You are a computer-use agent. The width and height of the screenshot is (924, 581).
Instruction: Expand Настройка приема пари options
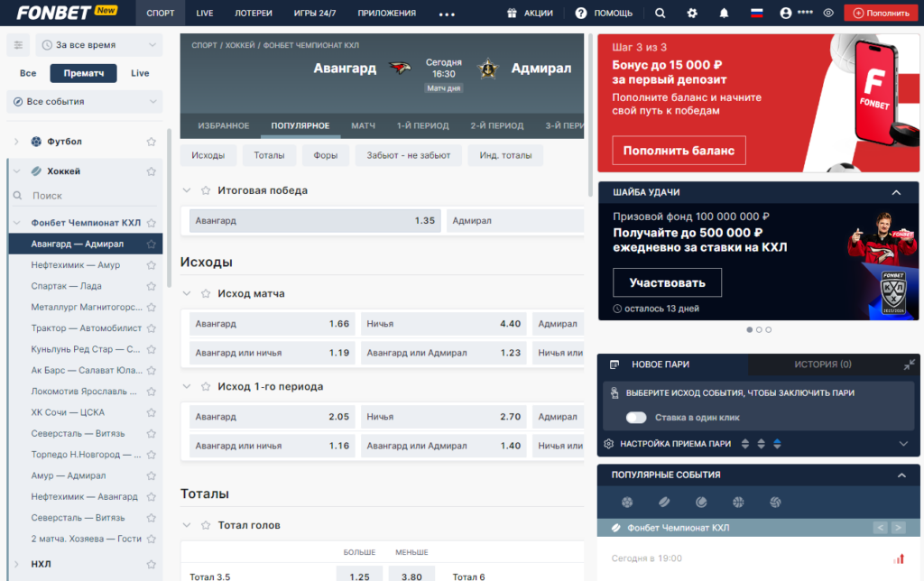pos(903,444)
